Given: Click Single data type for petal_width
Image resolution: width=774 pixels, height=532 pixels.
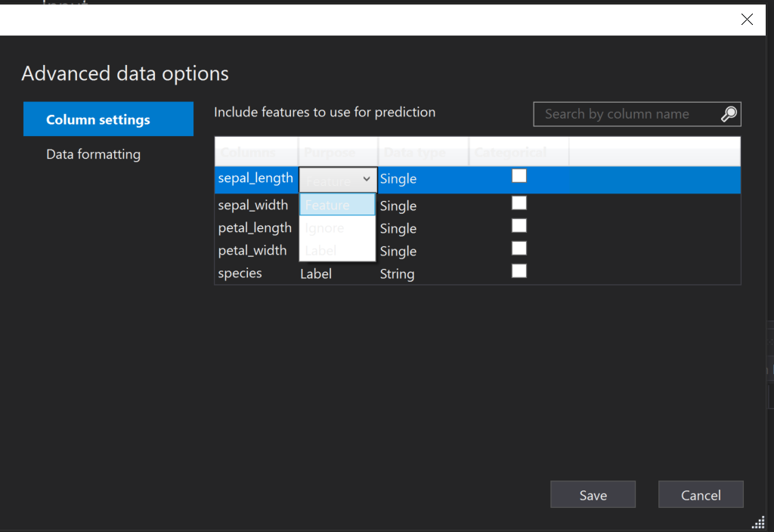Looking at the screenshot, I should 398,251.
